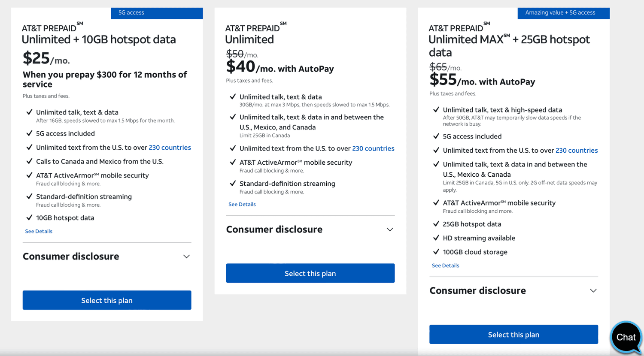
Task: Click the struck-through $65/mo. price
Action: 445,67
